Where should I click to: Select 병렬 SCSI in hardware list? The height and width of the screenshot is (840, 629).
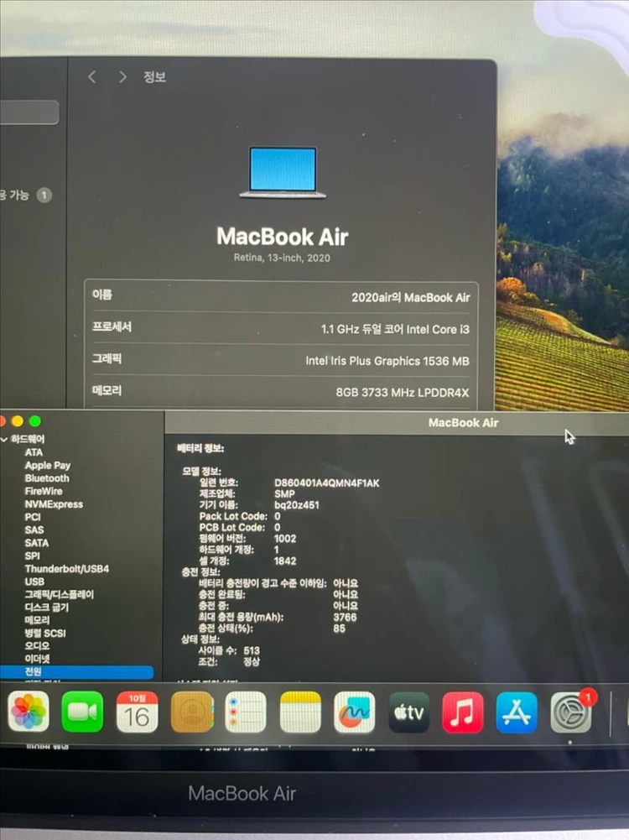point(45,633)
